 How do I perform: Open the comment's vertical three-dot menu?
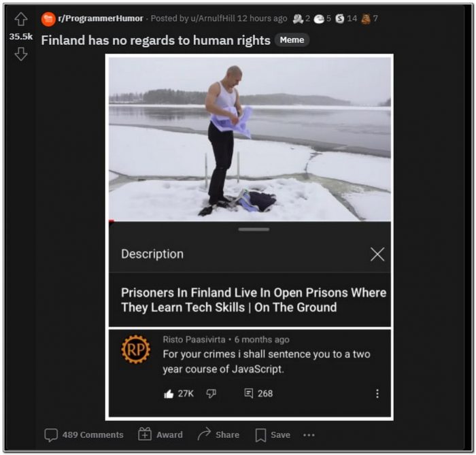(x=377, y=394)
